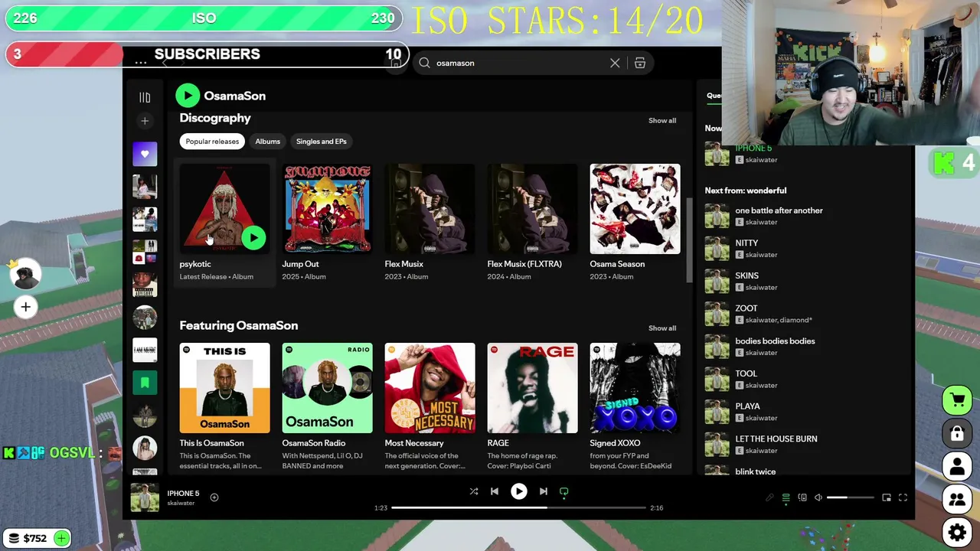
Task: Open the Flex Musix 2023 album cover
Action: tap(430, 208)
